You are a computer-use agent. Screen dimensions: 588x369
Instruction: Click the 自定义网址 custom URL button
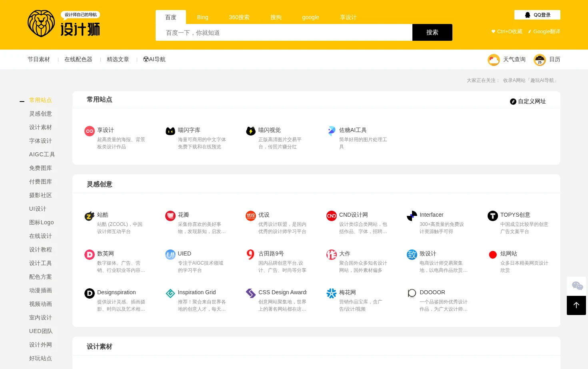click(528, 102)
